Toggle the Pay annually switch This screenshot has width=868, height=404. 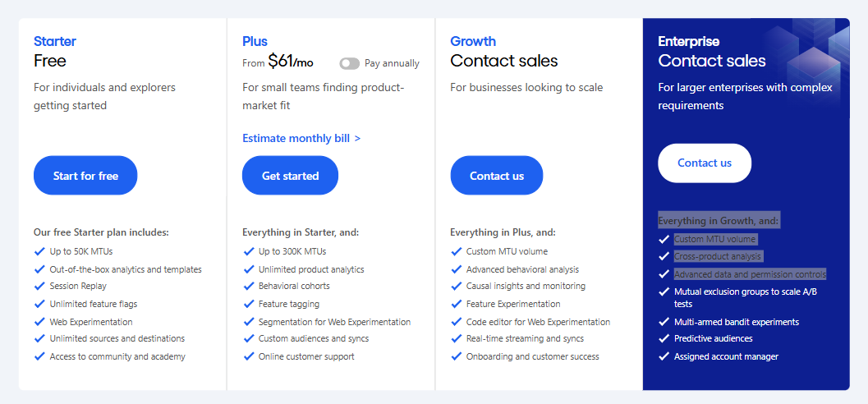pos(349,64)
